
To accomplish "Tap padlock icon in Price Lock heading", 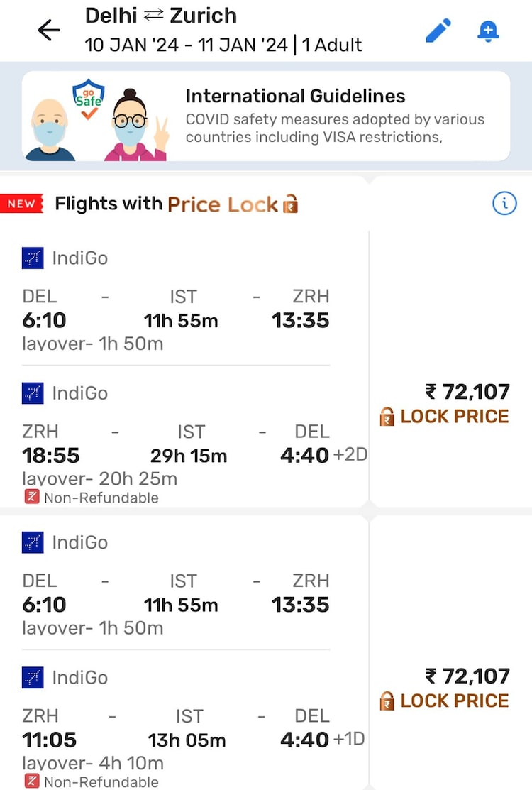I will (x=290, y=205).
